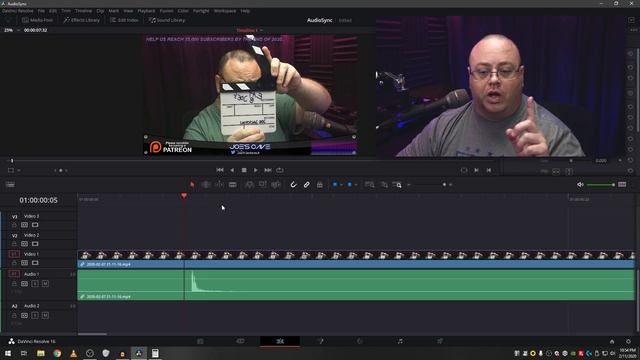Screen dimensions: 640x360
Task: Solo the Audio 2 track
Action: [35, 316]
